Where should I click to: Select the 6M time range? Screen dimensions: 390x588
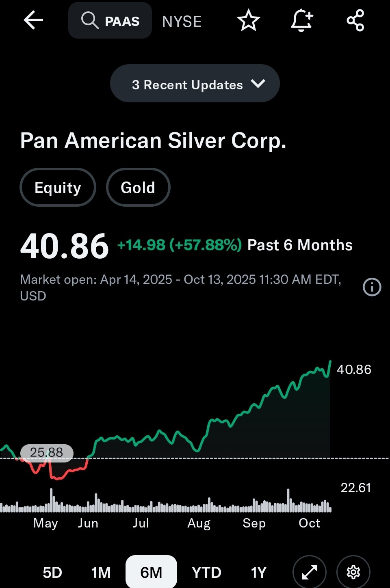pyautogui.click(x=151, y=573)
